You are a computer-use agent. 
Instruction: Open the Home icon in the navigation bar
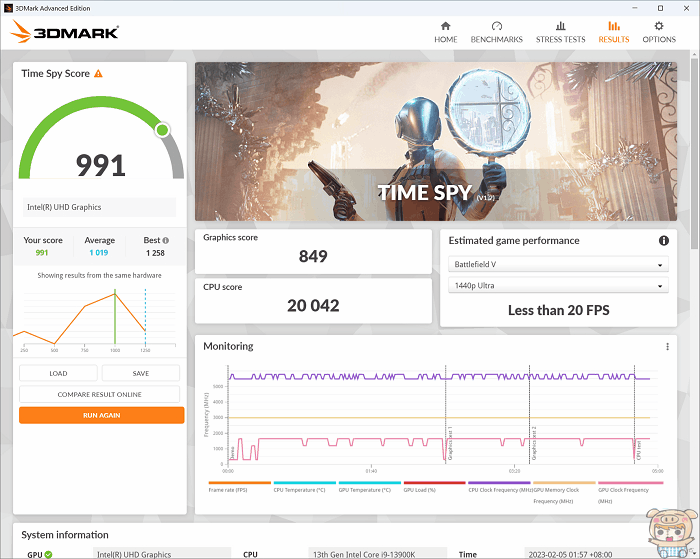pyautogui.click(x=446, y=26)
